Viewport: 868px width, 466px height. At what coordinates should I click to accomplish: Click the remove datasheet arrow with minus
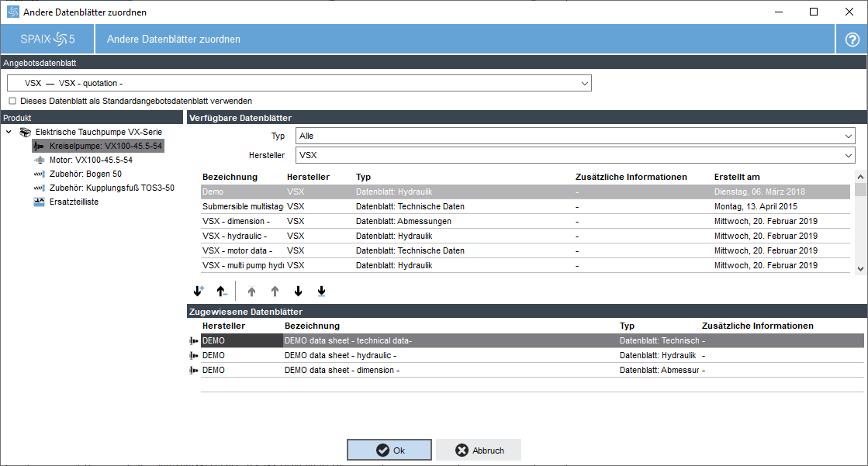tap(221, 291)
